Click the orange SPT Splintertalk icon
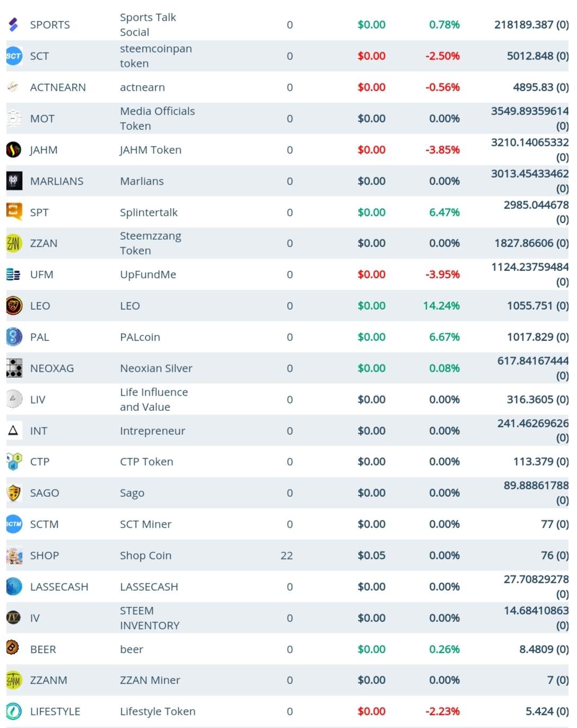 14,212
